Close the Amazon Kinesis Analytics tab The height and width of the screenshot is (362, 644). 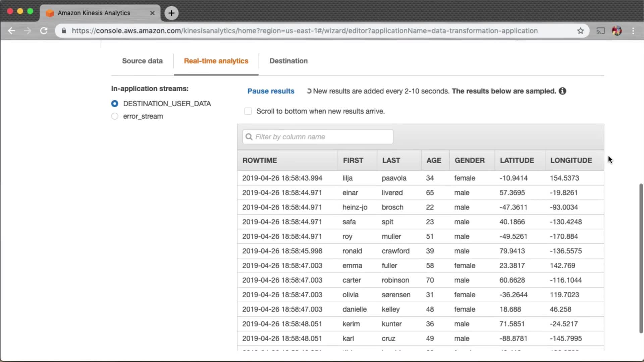coord(152,13)
